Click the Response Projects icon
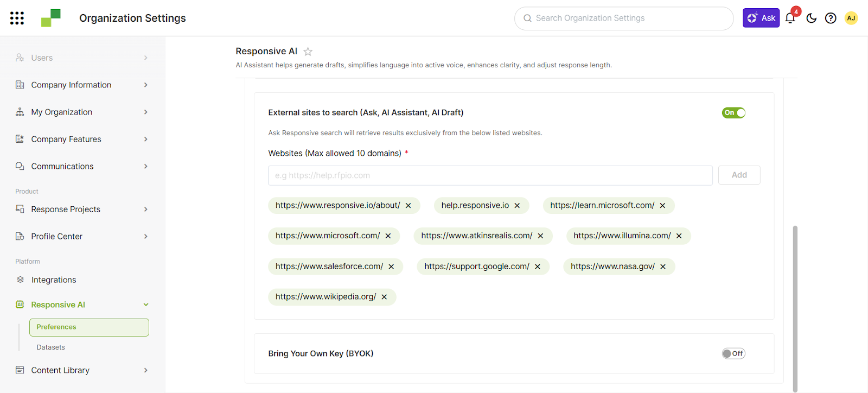This screenshot has width=868, height=393. (x=20, y=209)
